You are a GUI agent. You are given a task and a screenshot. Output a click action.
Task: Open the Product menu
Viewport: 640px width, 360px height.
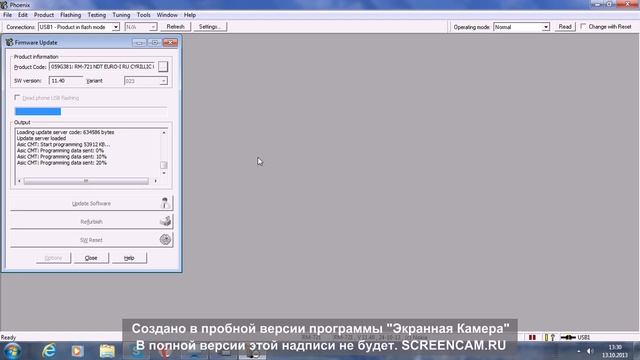pos(44,15)
